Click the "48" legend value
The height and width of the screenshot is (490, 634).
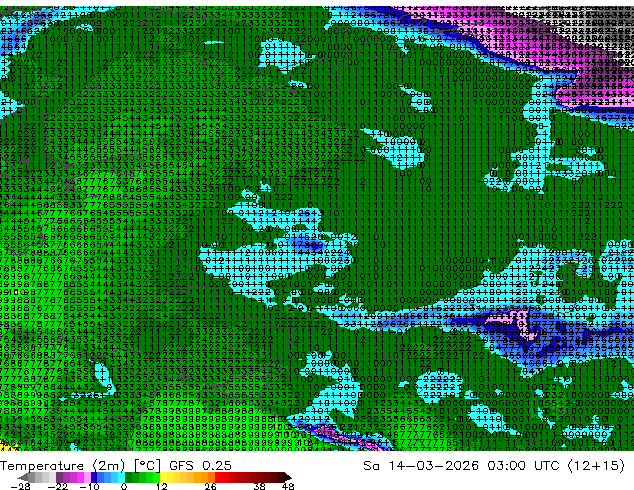288,486
